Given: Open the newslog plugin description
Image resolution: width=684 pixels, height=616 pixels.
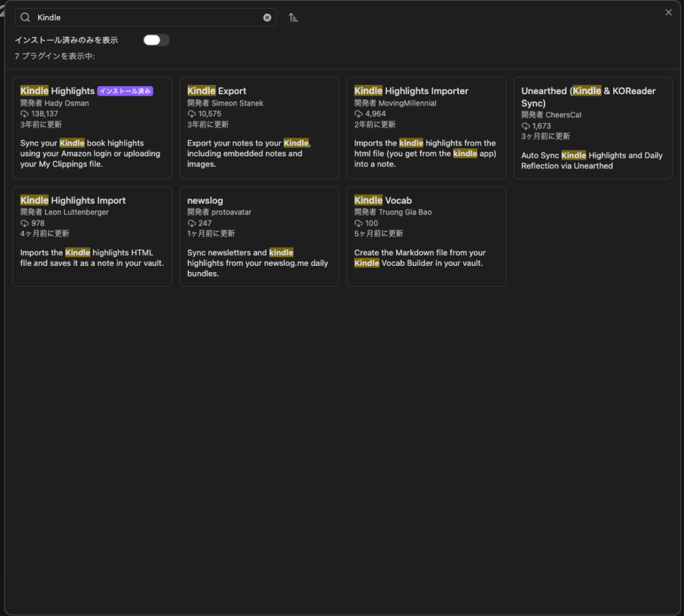Looking at the screenshot, I should pos(258,263).
